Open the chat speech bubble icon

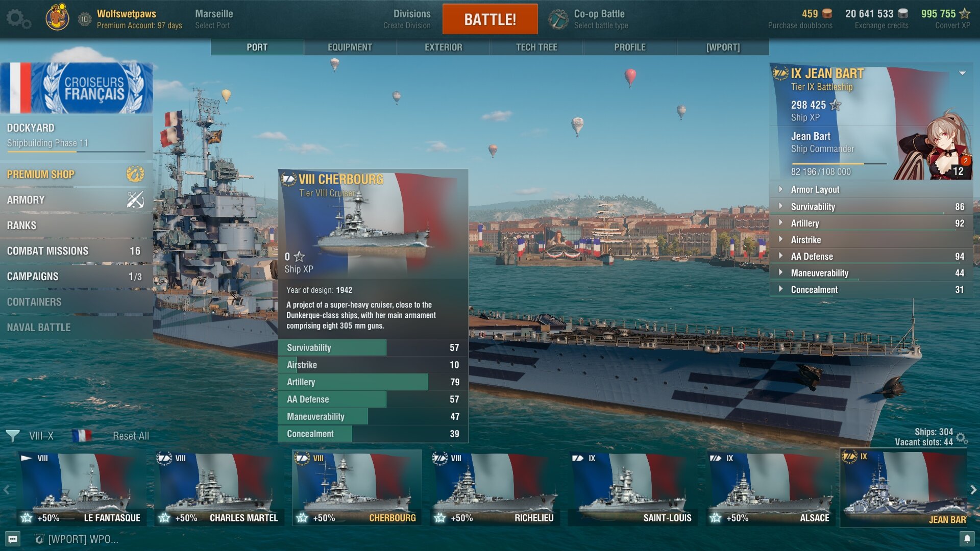pos(13,539)
